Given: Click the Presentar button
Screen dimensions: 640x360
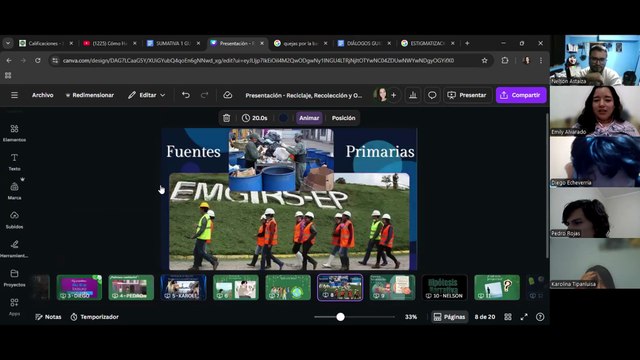Looking at the screenshot, I should tap(467, 95).
